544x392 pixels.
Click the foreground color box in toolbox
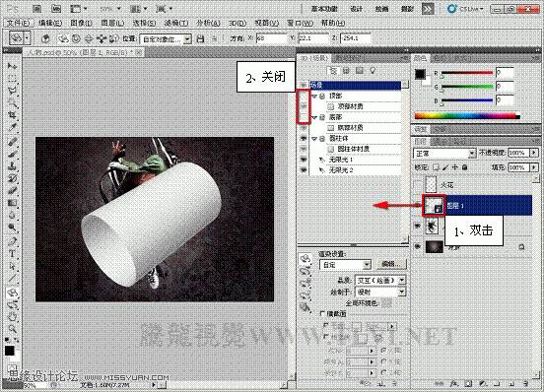click(10, 351)
